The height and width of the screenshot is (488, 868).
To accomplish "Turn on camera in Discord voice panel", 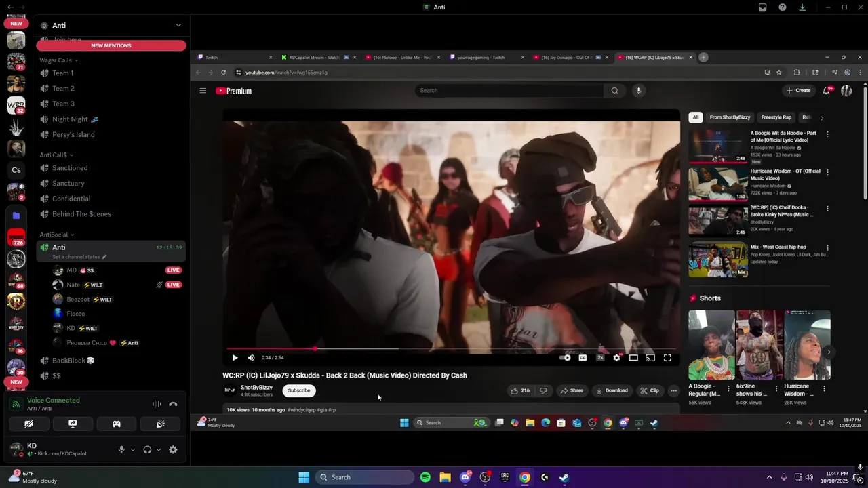I will tap(28, 424).
